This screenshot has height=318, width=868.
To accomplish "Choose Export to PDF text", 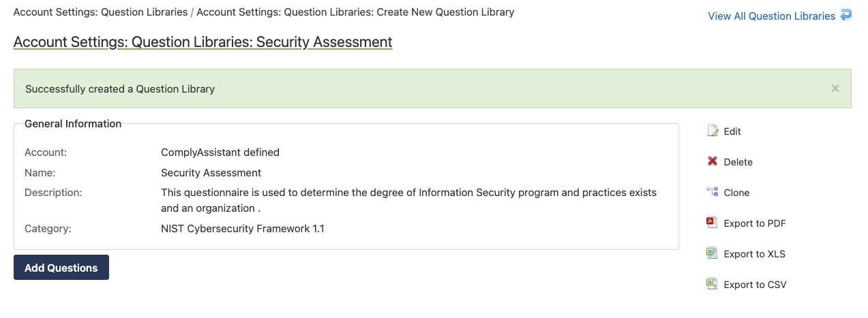I will click(x=755, y=223).
